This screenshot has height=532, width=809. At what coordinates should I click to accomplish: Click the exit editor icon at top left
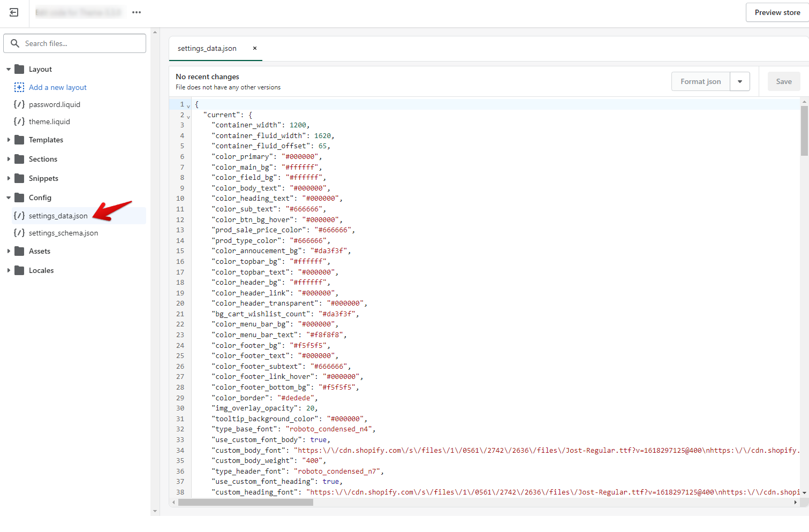[14, 12]
